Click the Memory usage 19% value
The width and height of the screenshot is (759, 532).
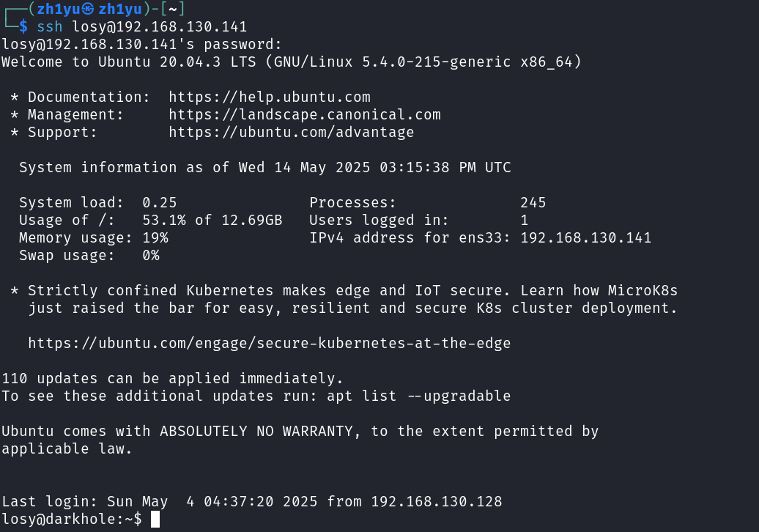pyautogui.click(x=155, y=238)
